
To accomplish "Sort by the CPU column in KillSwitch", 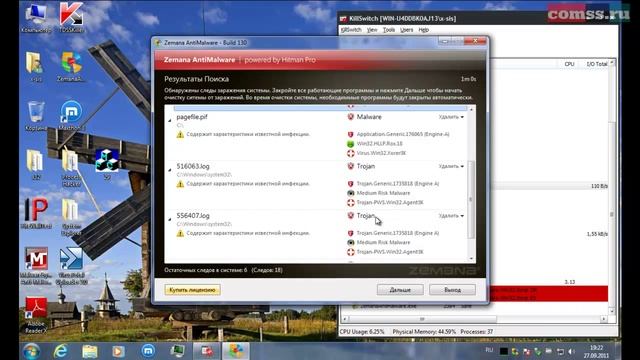I will 569,64.
